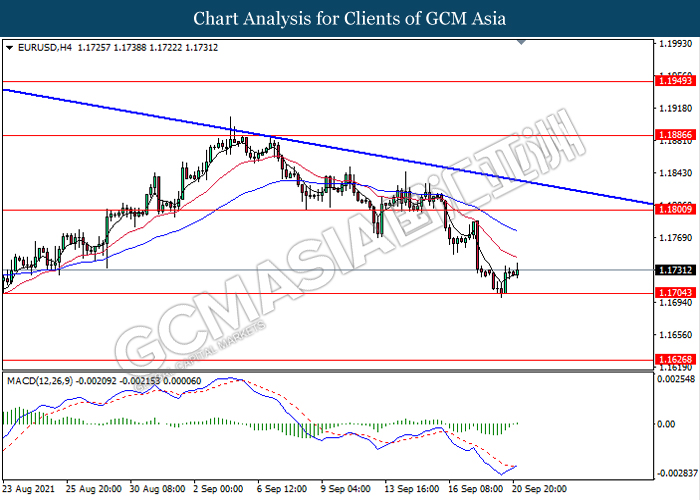Screen dimensions: 700x500
Task: Select the 1.18866 red price label
Action: point(675,135)
